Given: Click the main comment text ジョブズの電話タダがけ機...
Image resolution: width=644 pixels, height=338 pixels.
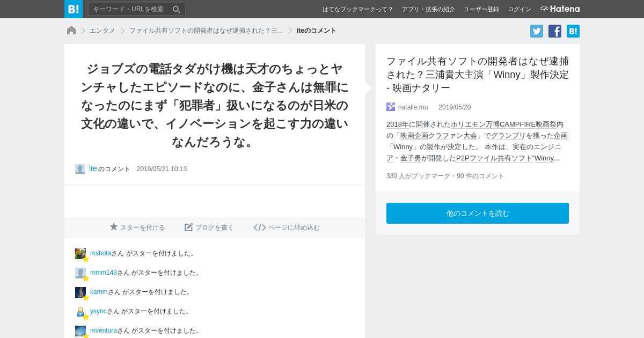Looking at the screenshot, I should click(215, 105).
